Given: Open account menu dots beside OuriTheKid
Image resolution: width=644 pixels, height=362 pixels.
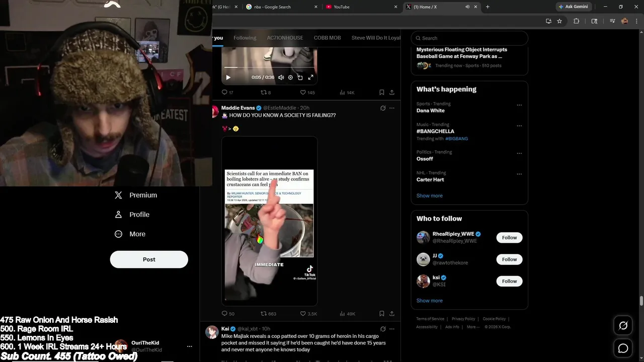Looking at the screenshot, I should 189,346.
